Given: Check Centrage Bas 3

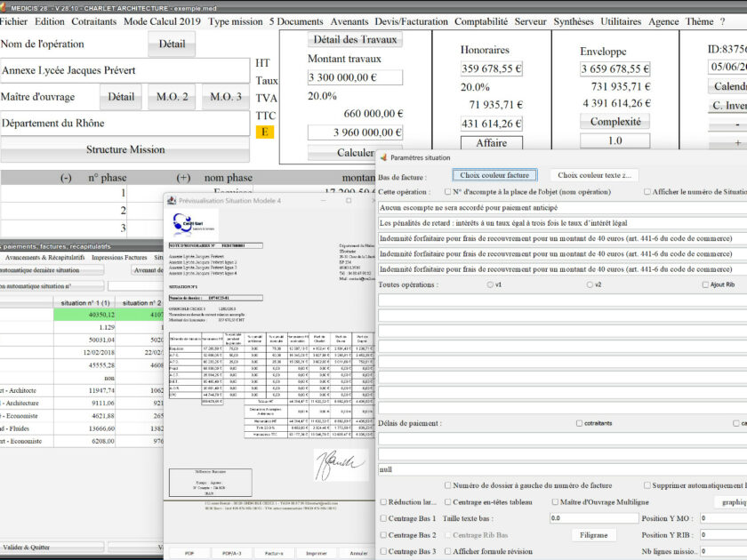Looking at the screenshot, I should pyautogui.click(x=383, y=551).
